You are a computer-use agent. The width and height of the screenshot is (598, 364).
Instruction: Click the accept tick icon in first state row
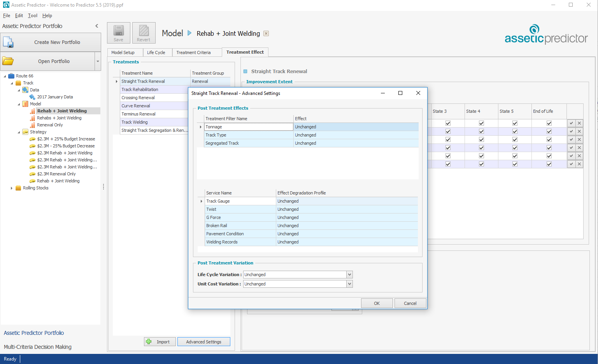pyautogui.click(x=571, y=123)
